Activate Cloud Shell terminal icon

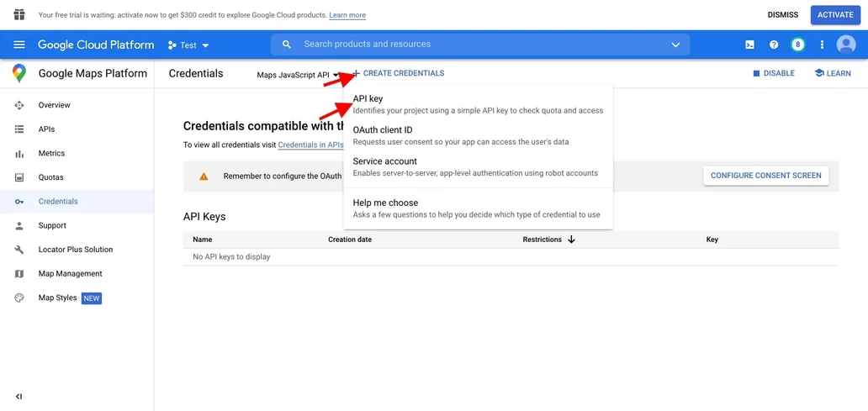749,45
